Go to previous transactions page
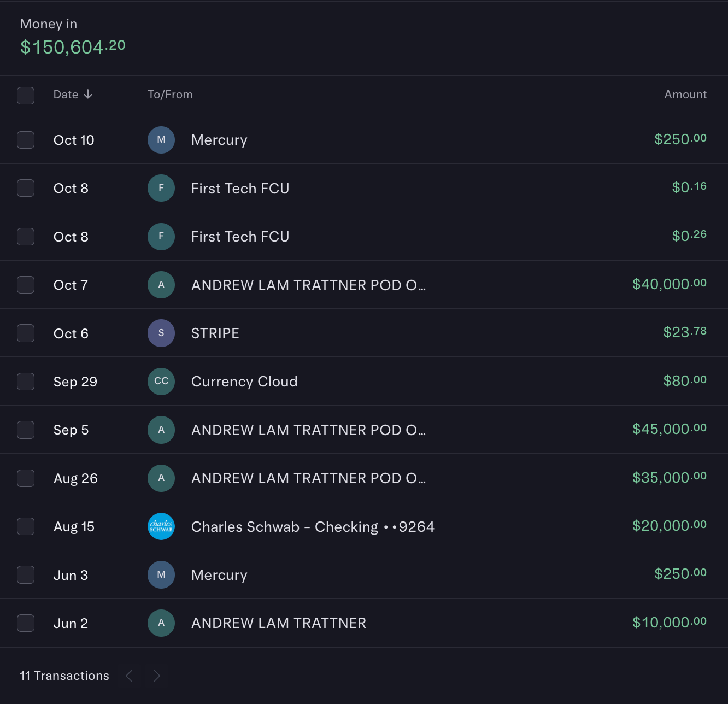 (x=130, y=676)
